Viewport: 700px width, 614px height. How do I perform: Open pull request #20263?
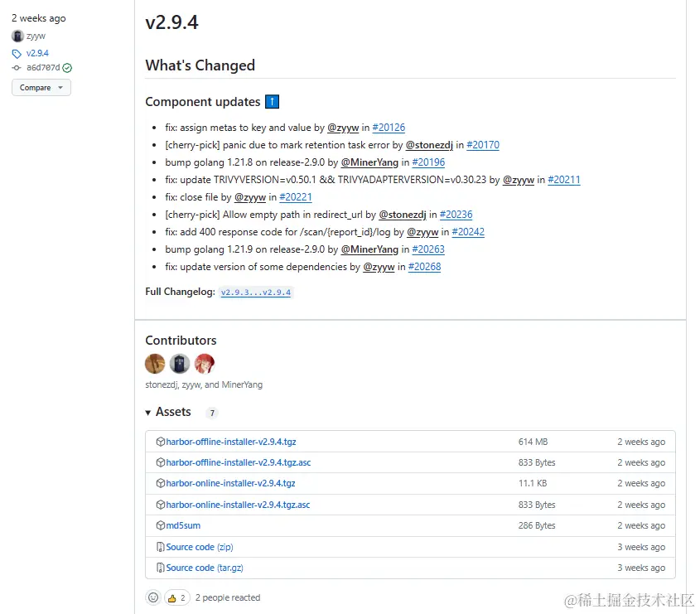tap(428, 249)
